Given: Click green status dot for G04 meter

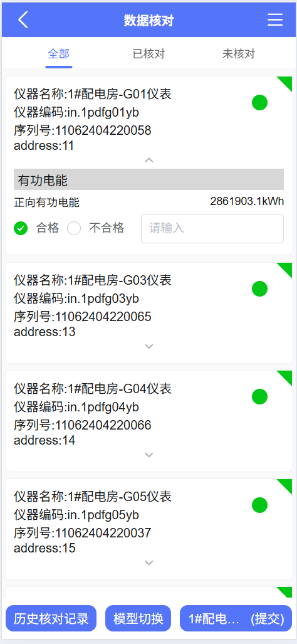Looking at the screenshot, I should [259, 397].
